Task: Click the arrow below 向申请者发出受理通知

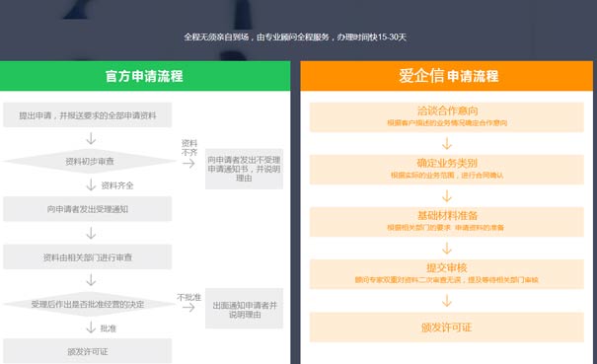Action: pos(91,233)
